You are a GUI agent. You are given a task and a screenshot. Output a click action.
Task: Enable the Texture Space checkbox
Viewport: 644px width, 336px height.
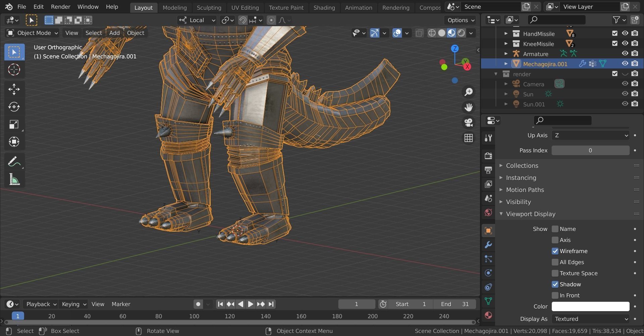[x=555, y=273]
